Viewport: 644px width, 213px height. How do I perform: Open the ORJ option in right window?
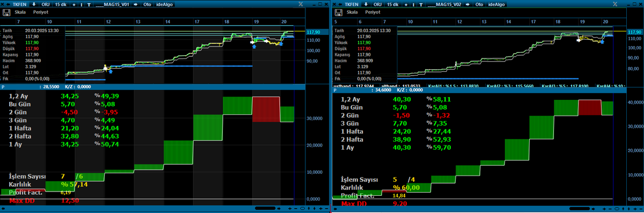(x=378, y=4)
